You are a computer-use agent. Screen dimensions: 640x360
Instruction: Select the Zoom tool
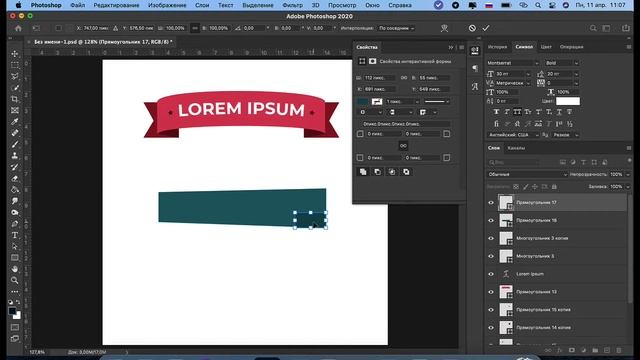[15, 280]
